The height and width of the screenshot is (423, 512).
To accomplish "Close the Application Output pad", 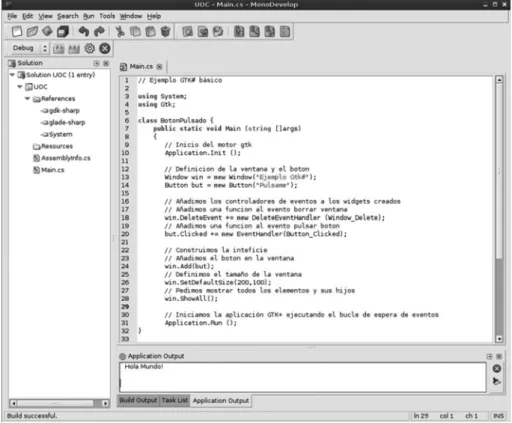I will (499, 356).
